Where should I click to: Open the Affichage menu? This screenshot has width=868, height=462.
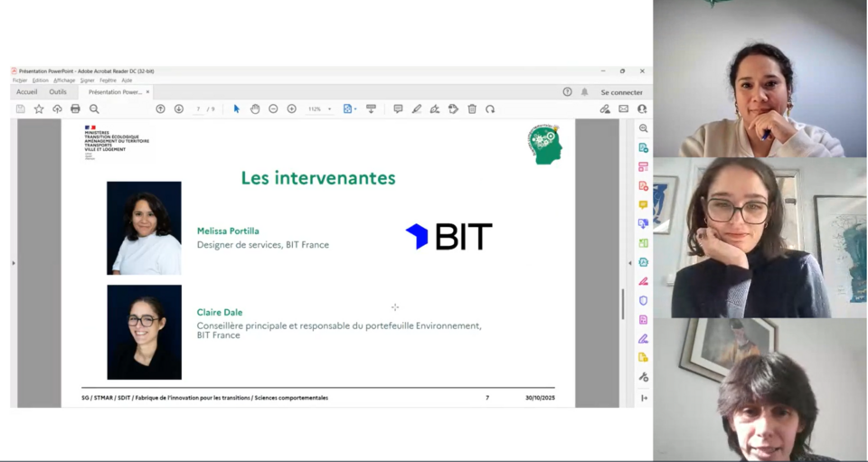[63, 80]
